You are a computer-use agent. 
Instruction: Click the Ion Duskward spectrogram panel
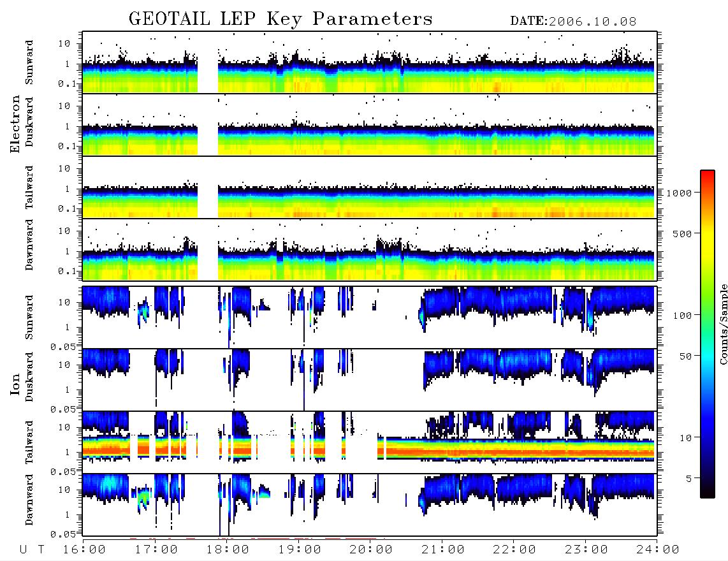pos(370,379)
